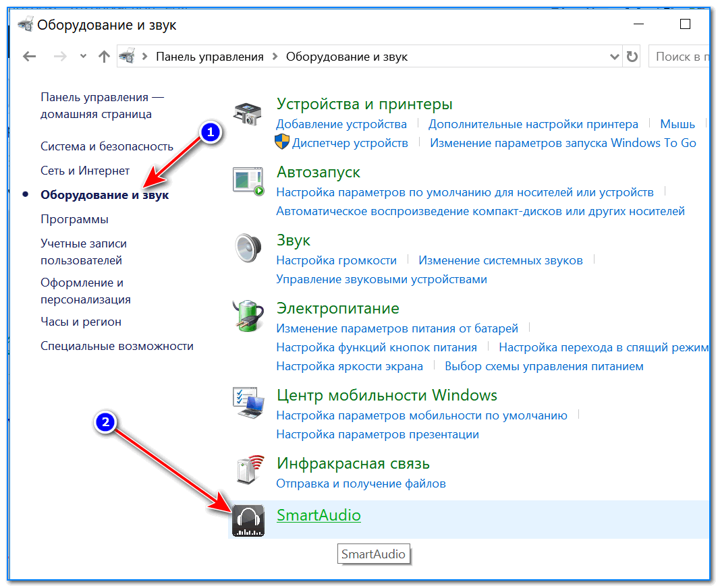Image resolution: width=718 pixels, height=588 pixels.
Task: Select Программы in the left sidebar
Action: [74, 219]
